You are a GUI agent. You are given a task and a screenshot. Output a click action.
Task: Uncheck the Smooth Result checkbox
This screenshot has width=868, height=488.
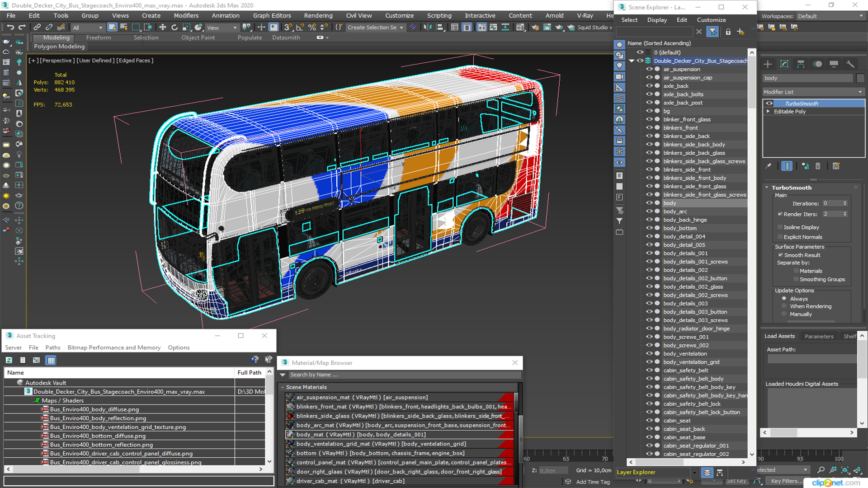780,255
